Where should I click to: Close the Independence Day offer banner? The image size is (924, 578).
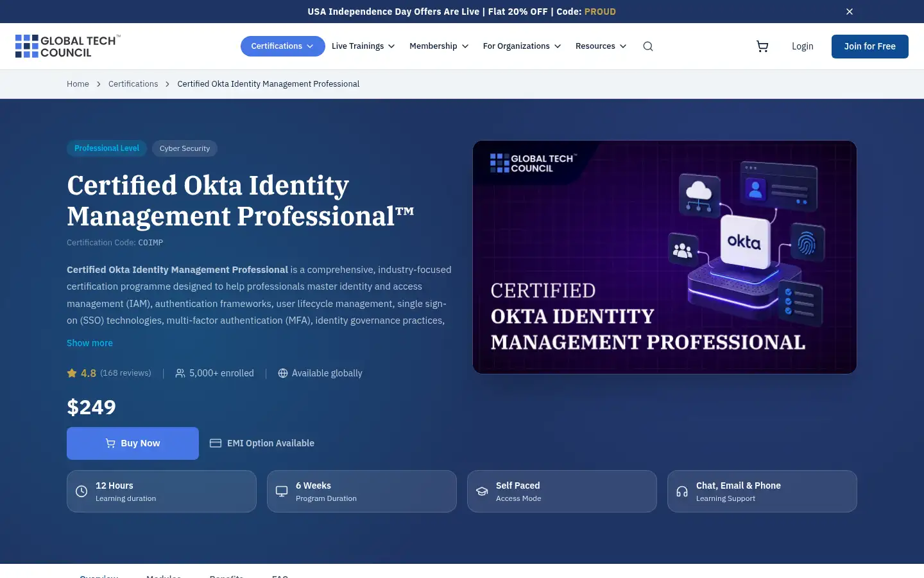coord(849,12)
